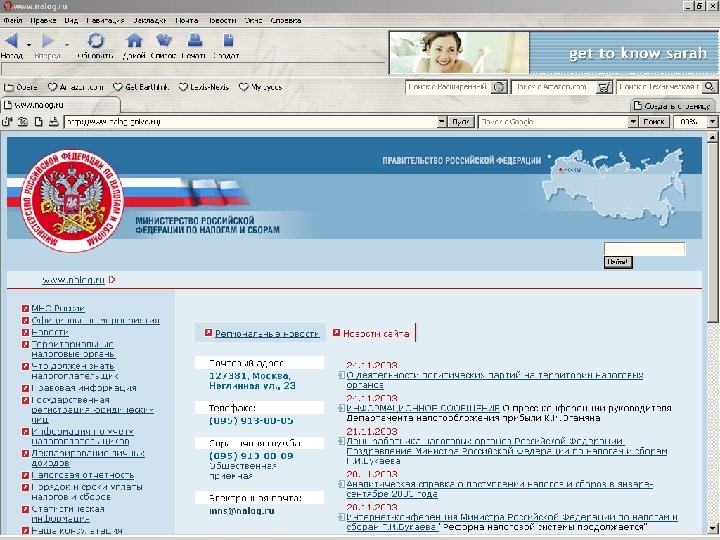Image resolution: width=720 pixels, height=540 pixels.
Task: Open the Декларирование личных доходов link
Action: [x=88, y=458]
